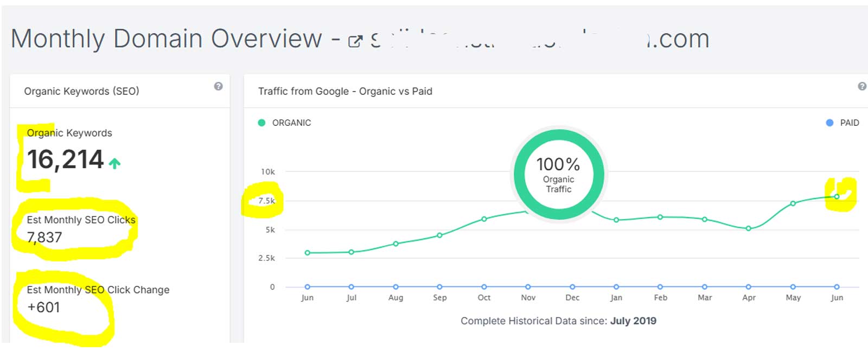
Task: Select the organic data point for May
Action: pyautogui.click(x=793, y=203)
